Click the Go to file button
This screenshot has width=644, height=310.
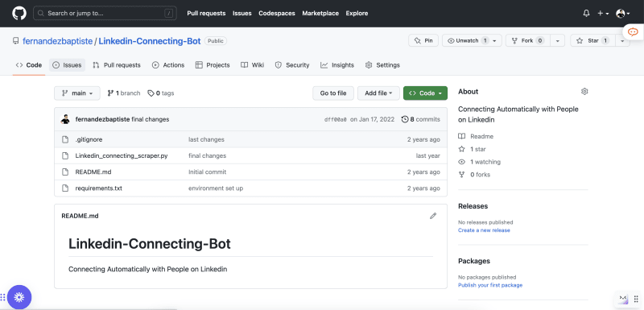(x=333, y=93)
